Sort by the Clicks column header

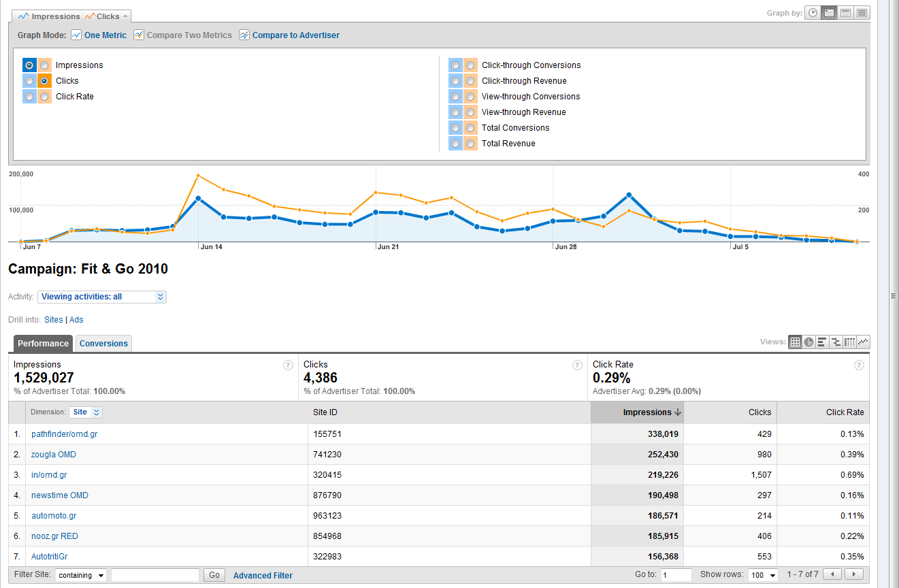(x=759, y=412)
